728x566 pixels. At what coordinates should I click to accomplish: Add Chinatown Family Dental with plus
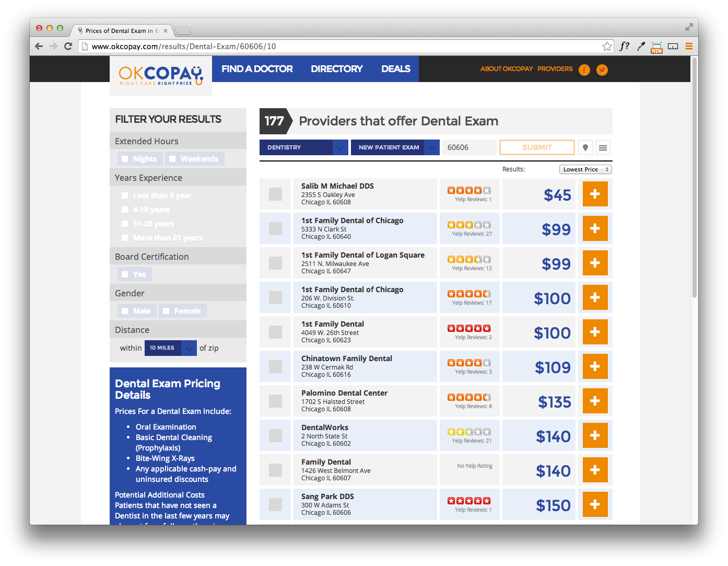pyautogui.click(x=595, y=366)
